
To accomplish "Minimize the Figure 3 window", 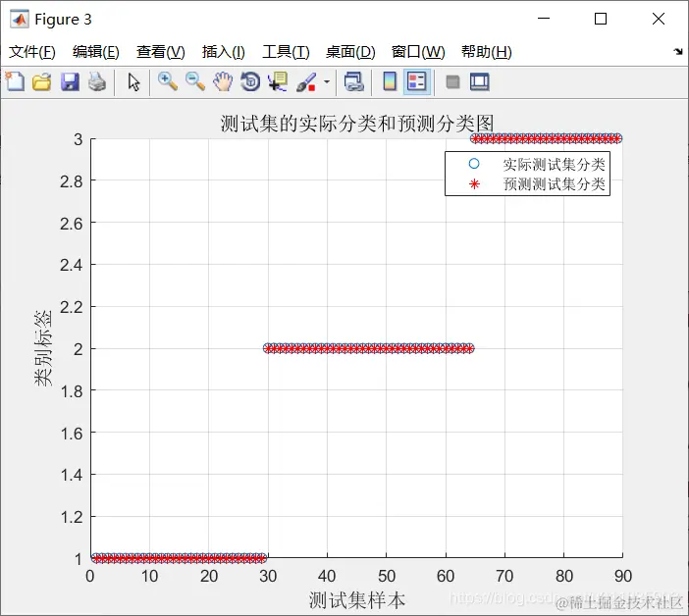I will (544, 19).
